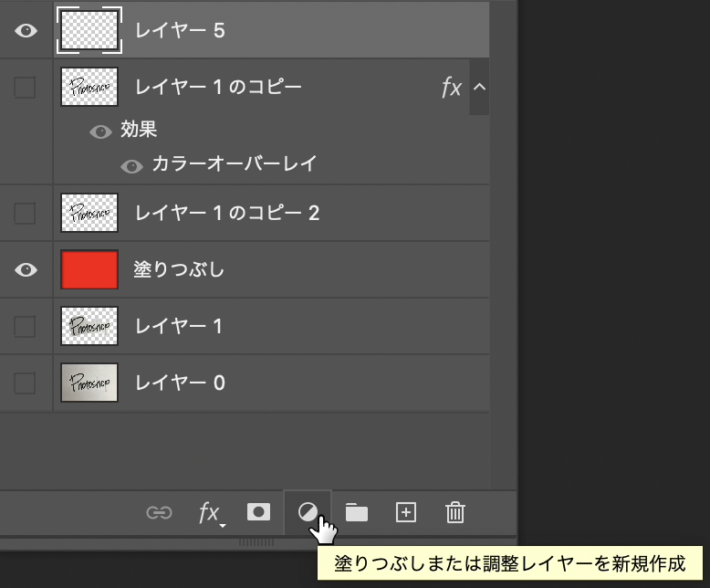Screen dimensions: 710x588
Task: Select the レイヤー 1 layer name
Action: coord(179,326)
